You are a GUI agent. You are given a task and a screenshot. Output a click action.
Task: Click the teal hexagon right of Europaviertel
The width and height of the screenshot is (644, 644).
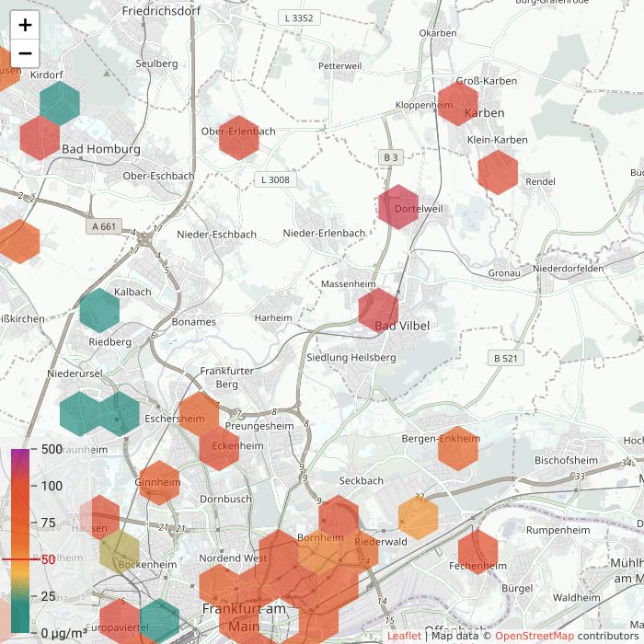coord(159,621)
